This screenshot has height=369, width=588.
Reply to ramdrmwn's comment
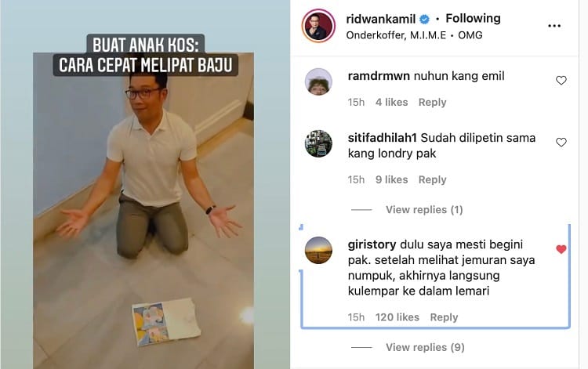[432, 103]
